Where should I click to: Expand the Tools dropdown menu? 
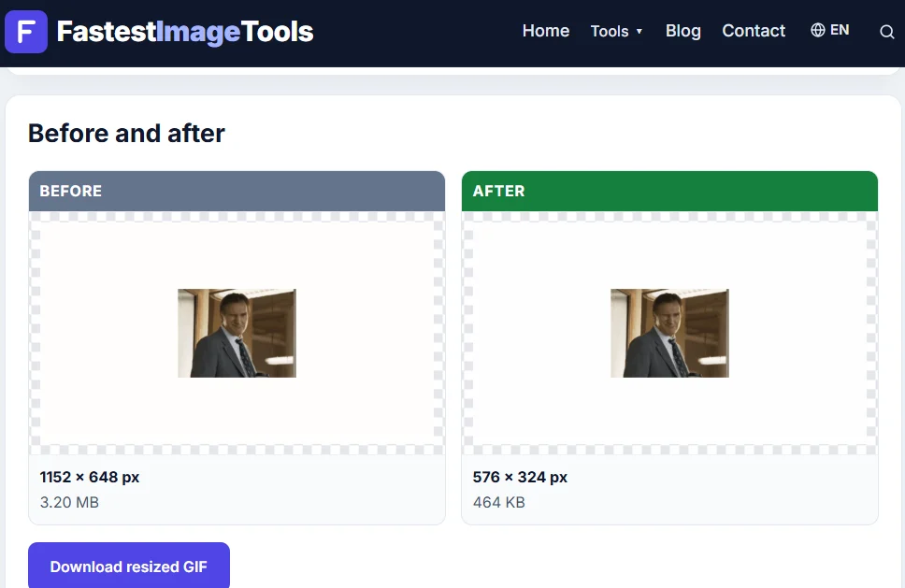pyautogui.click(x=616, y=31)
